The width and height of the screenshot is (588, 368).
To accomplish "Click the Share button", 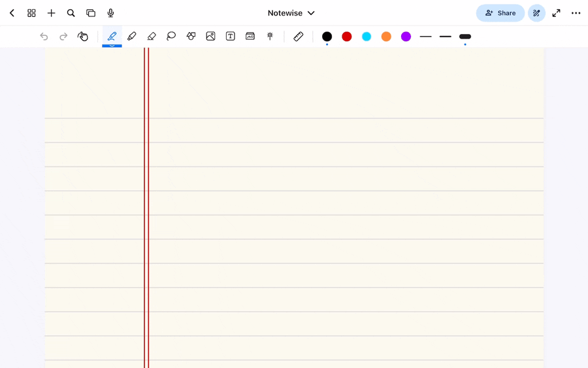I will (500, 13).
